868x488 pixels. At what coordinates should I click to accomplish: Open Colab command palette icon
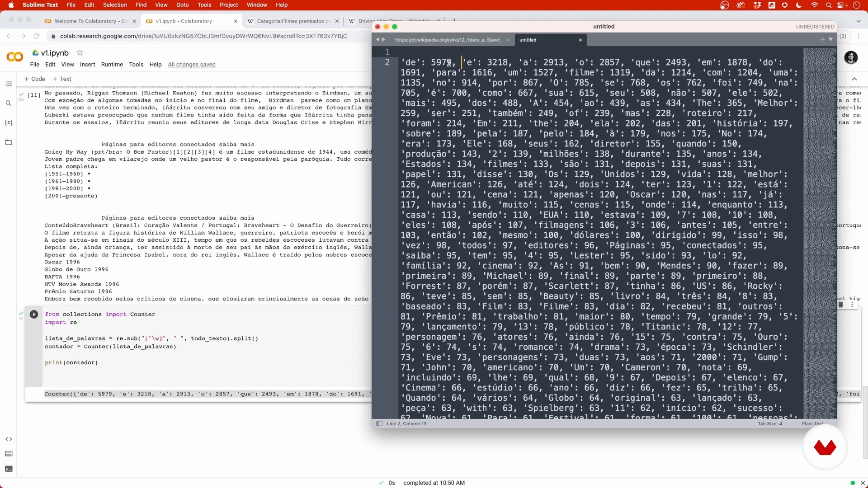pyautogui.click(x=8, y=454)
